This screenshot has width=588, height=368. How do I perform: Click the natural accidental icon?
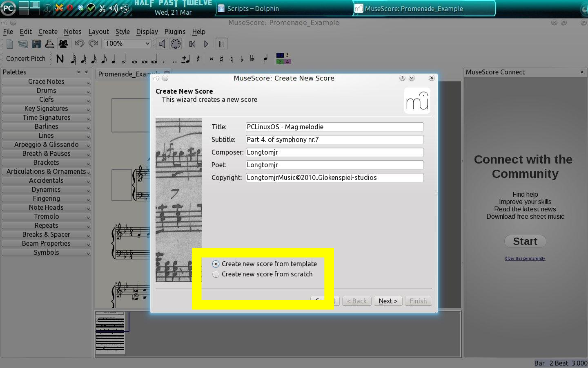(x=232, y=59)
